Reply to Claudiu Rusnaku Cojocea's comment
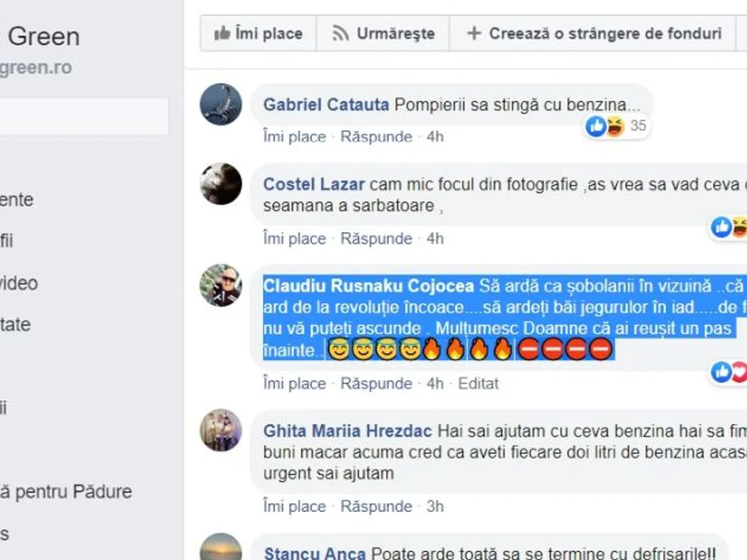Viewport: 747px width, 560px height. point(376,383)
